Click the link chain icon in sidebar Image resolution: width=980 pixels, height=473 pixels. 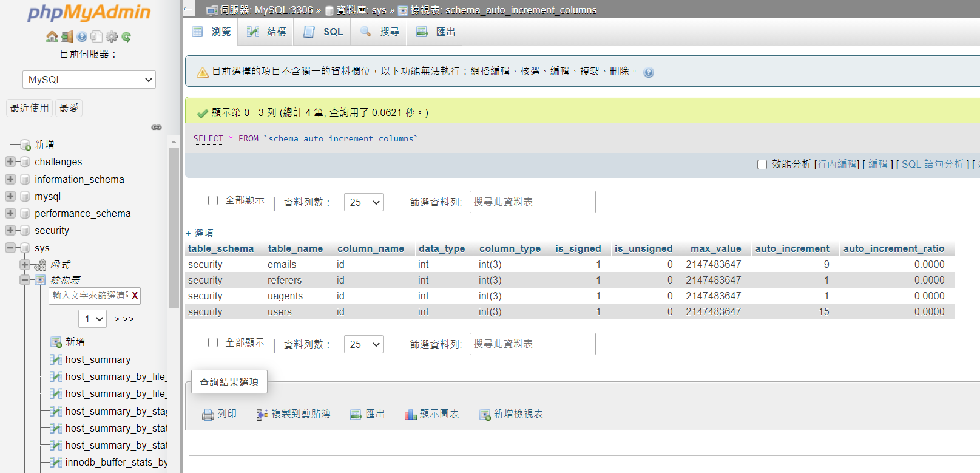click(x=157, y=128)
